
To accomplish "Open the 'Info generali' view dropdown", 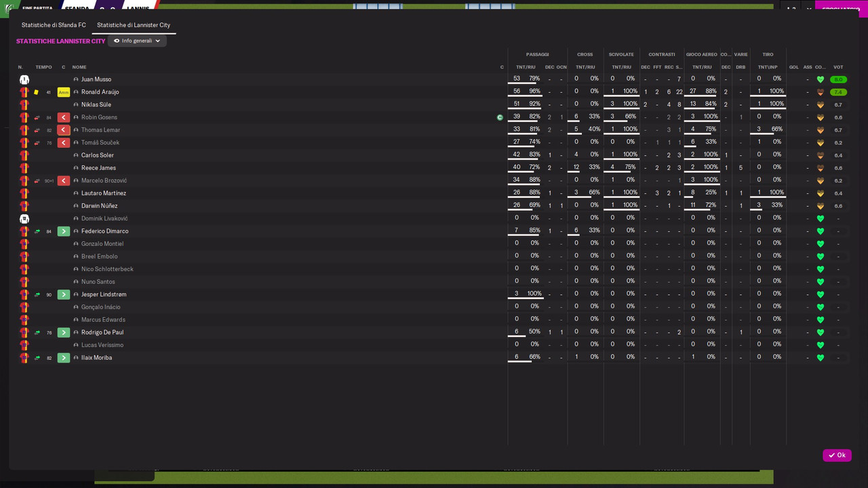I will click(x=137, y=41).
